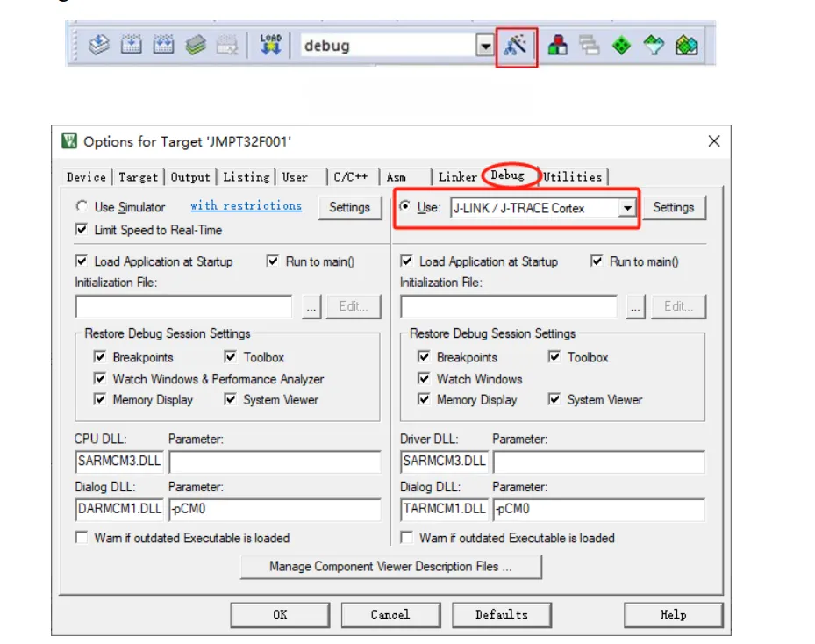Open the Listing tab
815x644 pixels.
[247, 177]
